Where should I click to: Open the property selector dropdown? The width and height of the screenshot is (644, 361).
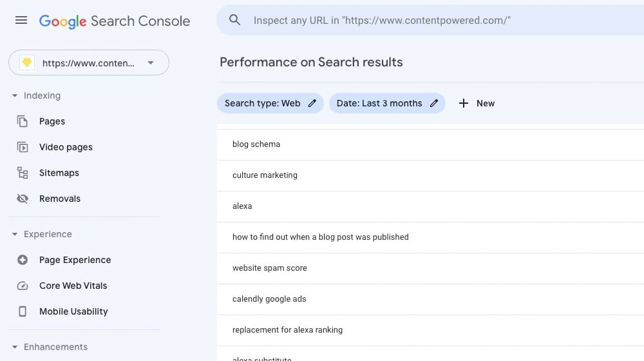(89, 63)
